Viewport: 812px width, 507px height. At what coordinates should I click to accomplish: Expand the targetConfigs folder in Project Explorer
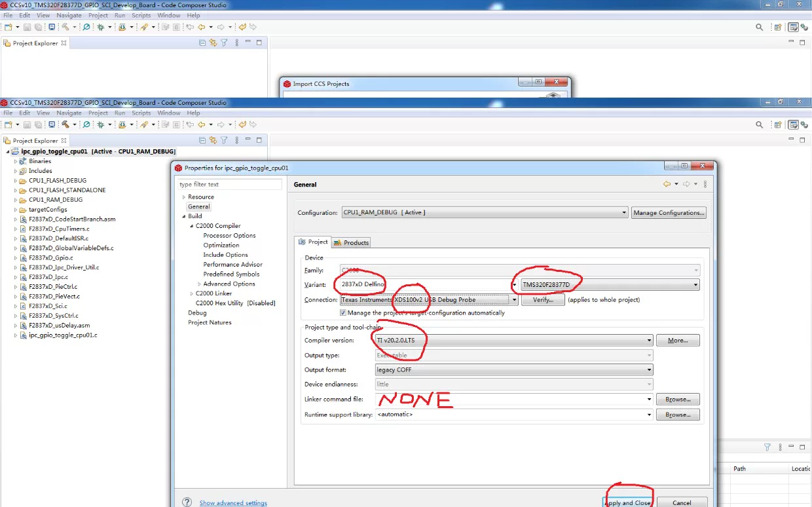16,210
